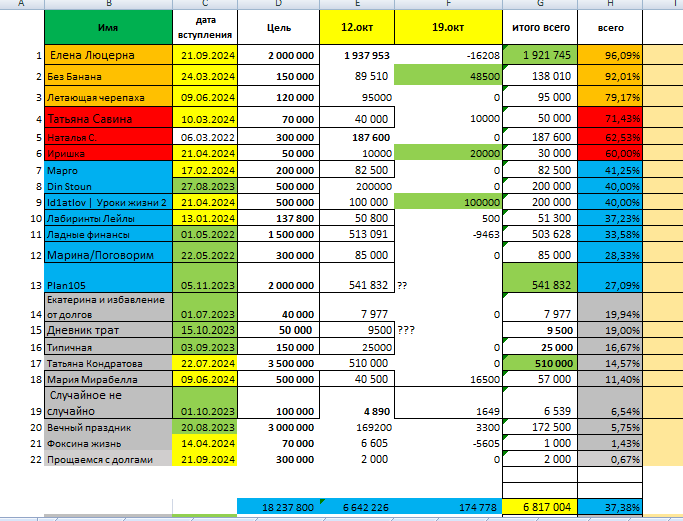The width and height of the screenshot is (683, 521).
Task: Select column G header
Action: [x=540, y=4]
